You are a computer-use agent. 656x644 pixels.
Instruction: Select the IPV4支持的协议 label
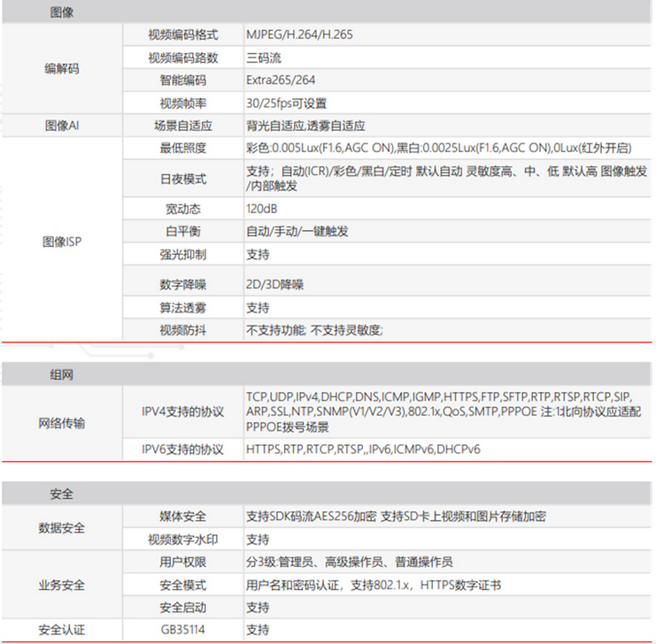182,412
